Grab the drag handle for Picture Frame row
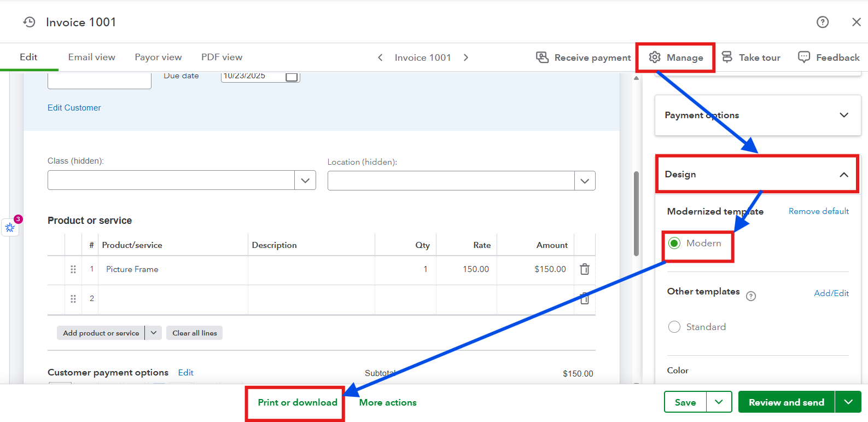 tap(73, 269)
